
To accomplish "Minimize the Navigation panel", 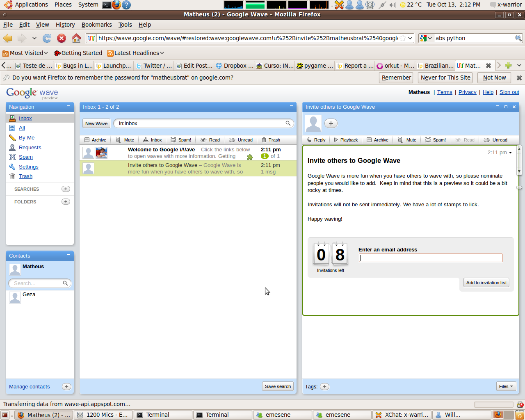I will coord(68,106).
